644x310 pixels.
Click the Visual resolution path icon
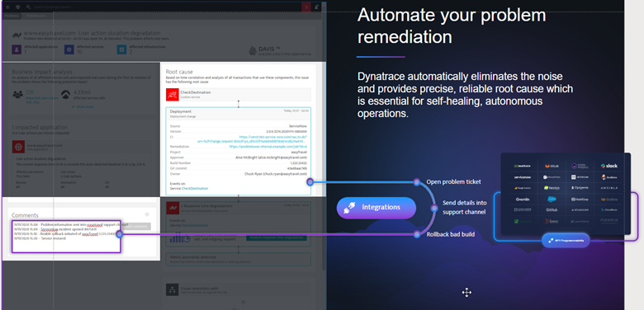(172, 290)
